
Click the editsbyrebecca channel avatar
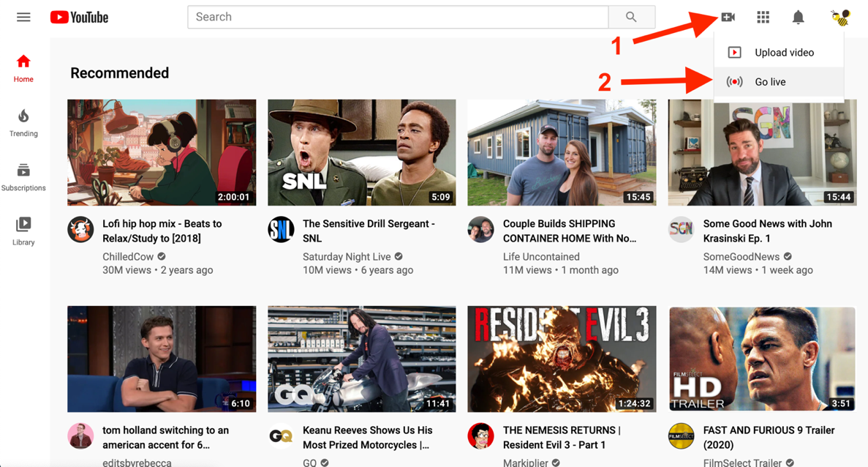point(80,436)
